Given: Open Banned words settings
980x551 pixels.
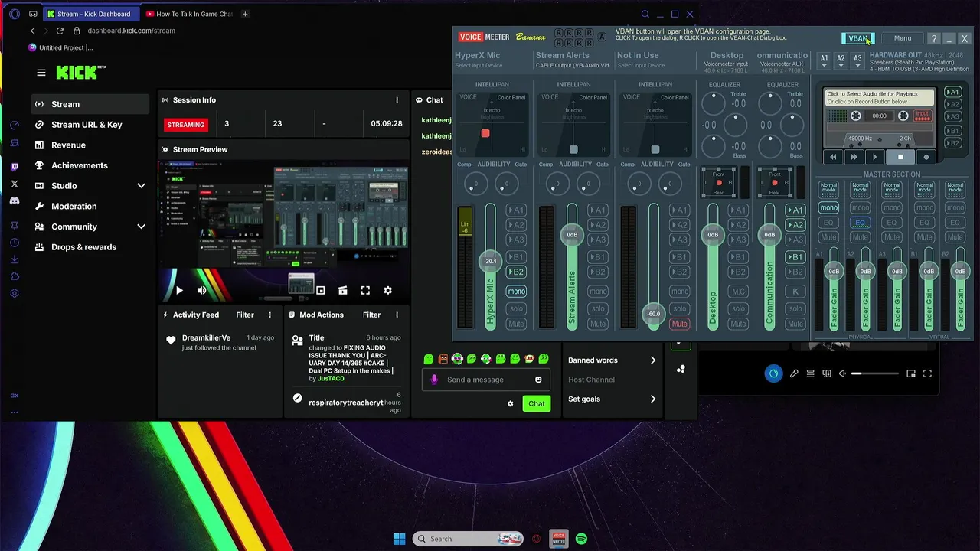Looking at the screenshot, I should (x=612, y=360).
